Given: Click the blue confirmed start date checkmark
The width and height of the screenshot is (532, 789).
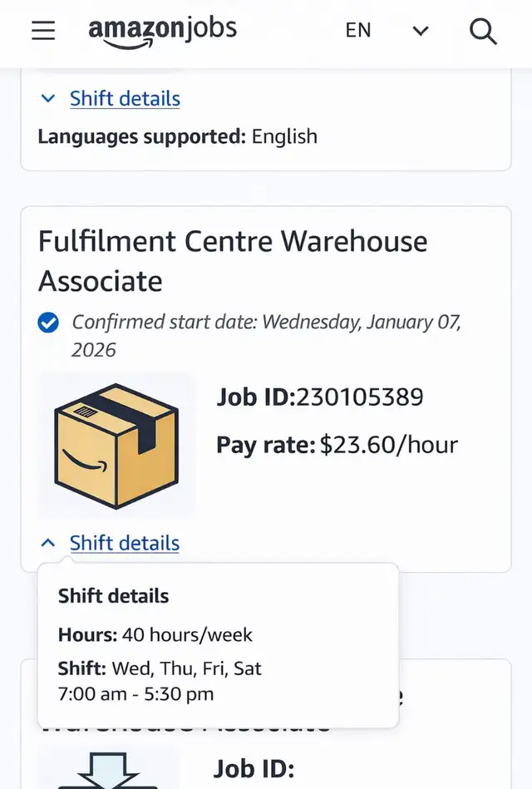Looking at the screenshot, I should [x=49, y=323].
